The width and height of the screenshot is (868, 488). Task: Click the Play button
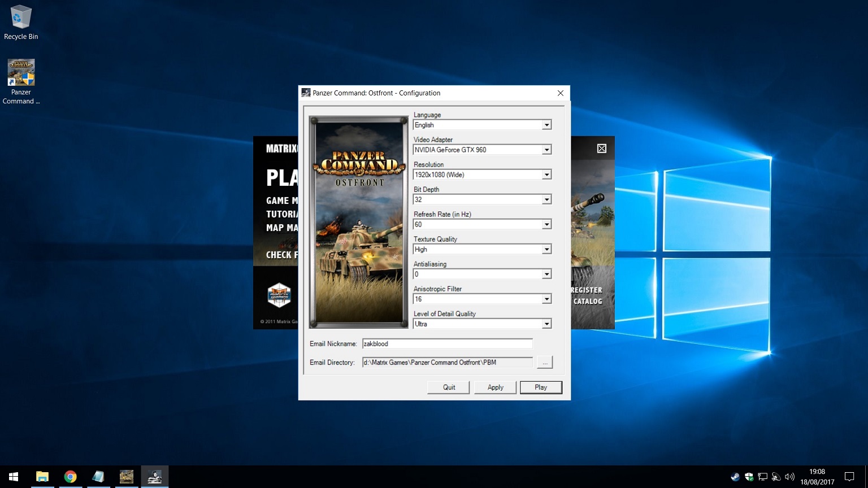(541, 387)
